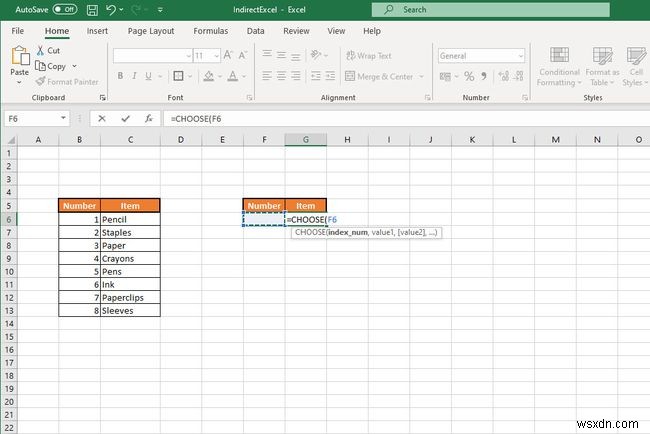This screenshot has height=434, width=650.
Task: Switch to Review tab
Action: (296, 31)
